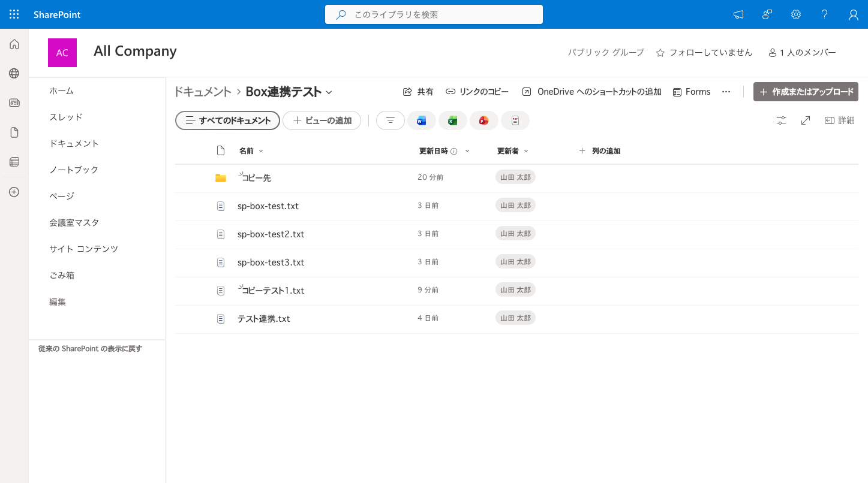The height and width of the screenshot is (483, 868).
Task: Toggle the 詳細 details pane
Action: (840, 120)
